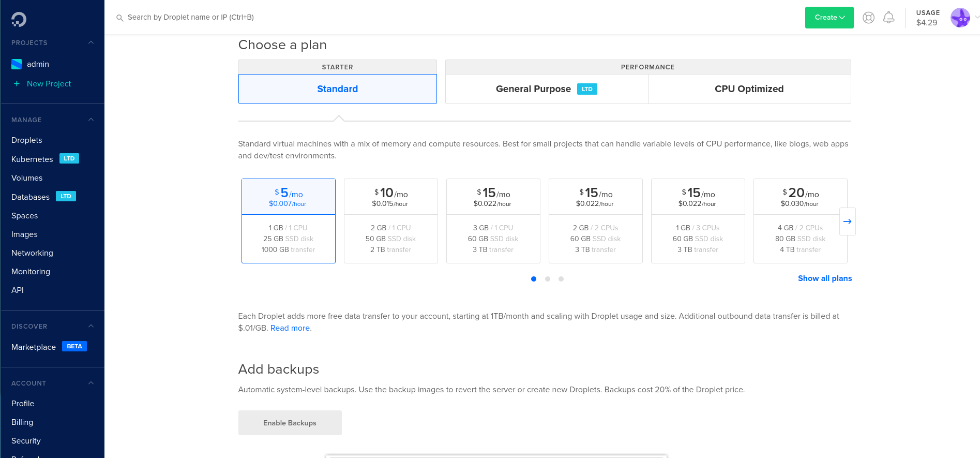Open the Create dropdown button
Viewport: 980px width, 458px height.
point(830,18)
